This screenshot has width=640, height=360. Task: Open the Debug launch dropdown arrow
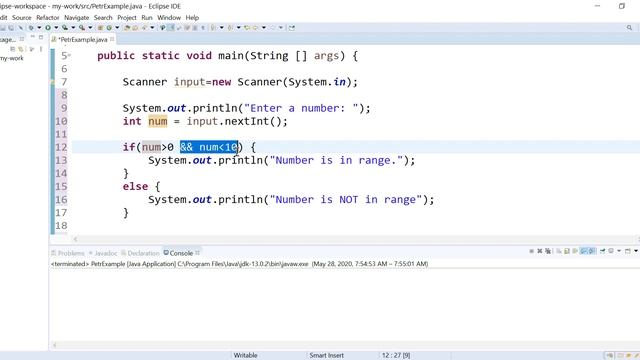point(39,28)
